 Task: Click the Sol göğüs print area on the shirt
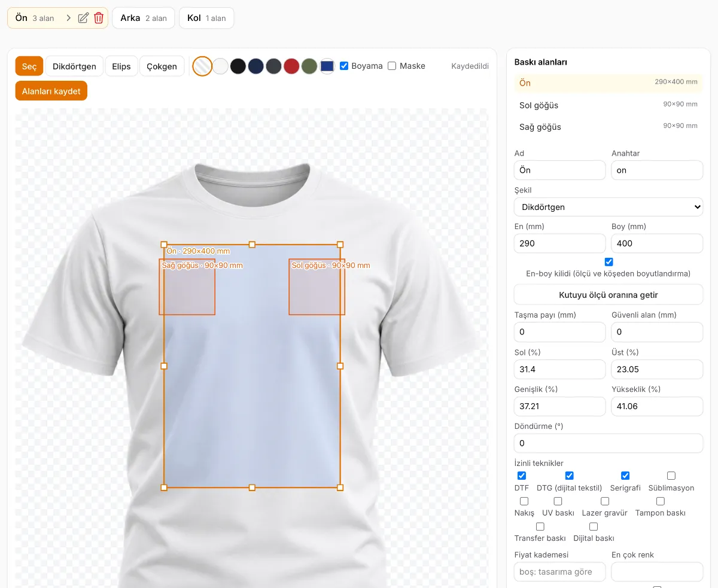coord(317,287)
